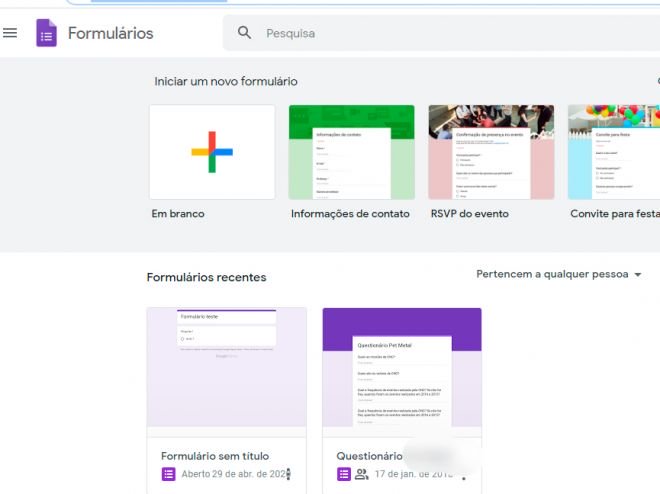Click the Convite para festa label
660x494 pixels.
click(x=615, y=214)
